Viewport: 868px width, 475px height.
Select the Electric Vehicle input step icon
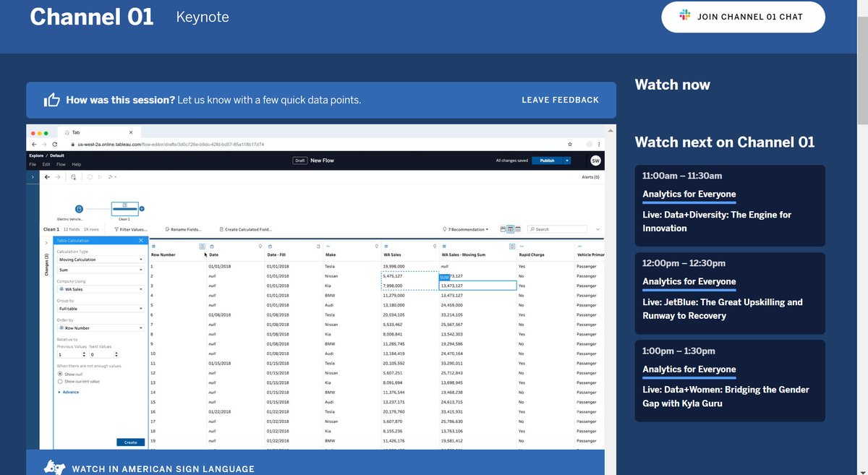click(80, 208)
